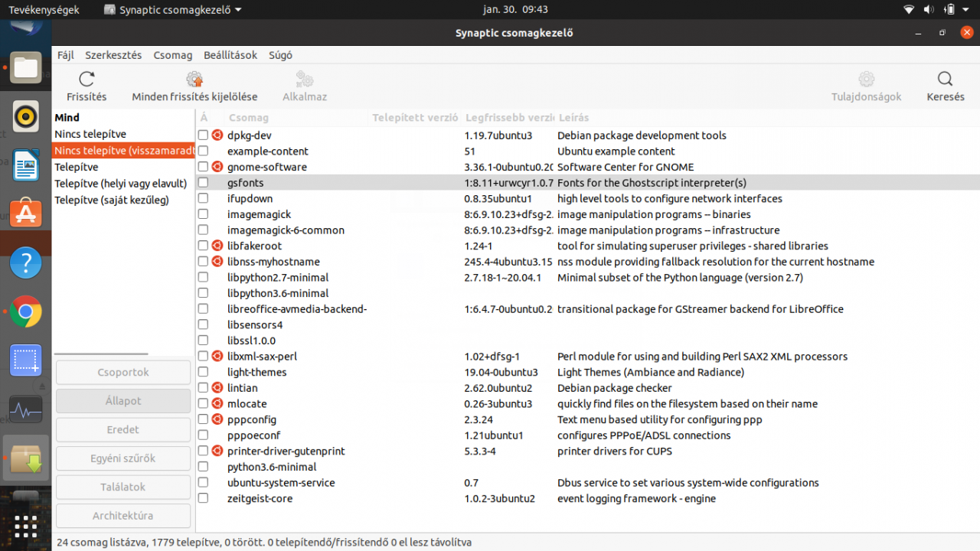Viewport: 980px width, 551px height.
Task: Click Ubuntu supported icon beside lintian
Action: pyautogui.click(x=217, y=388)
